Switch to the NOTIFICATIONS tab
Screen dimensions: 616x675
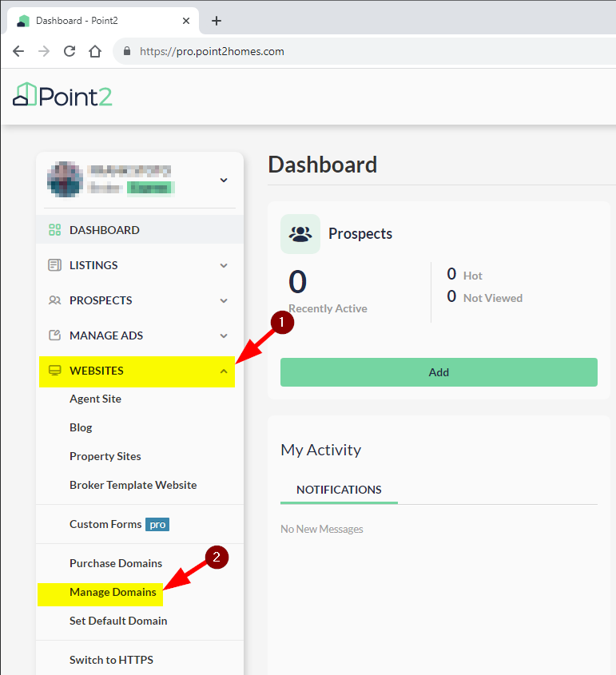(x=339, y=490)
